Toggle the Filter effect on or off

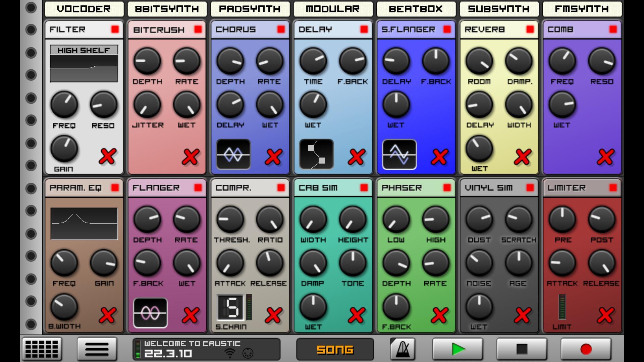click(115, 29)
